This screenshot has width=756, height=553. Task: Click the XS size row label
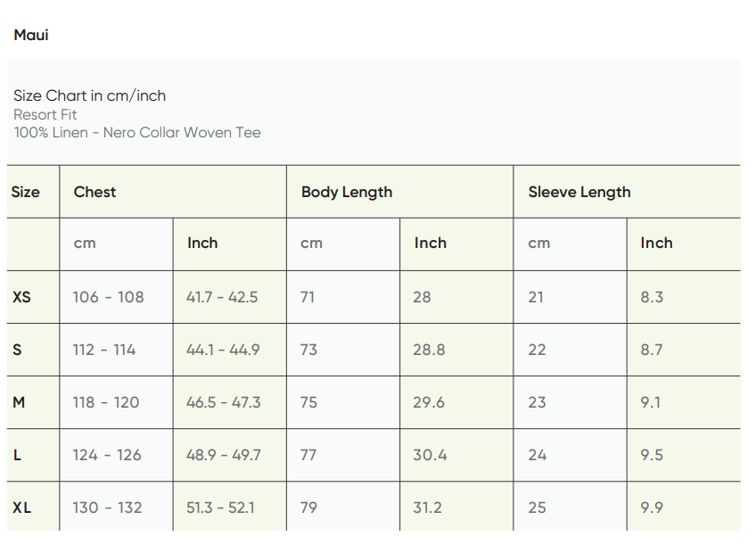point(22,297)
